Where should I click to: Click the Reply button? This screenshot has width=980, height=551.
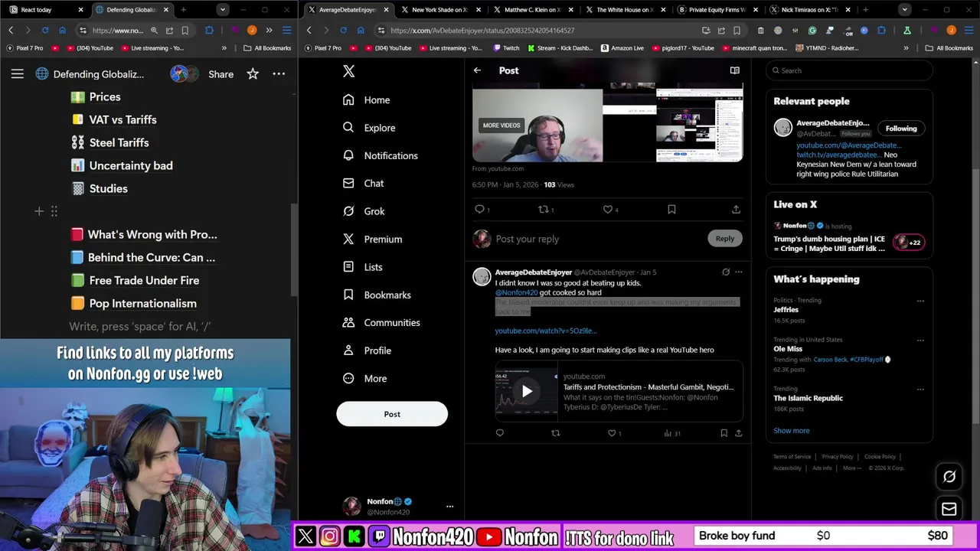click(724, 239)
